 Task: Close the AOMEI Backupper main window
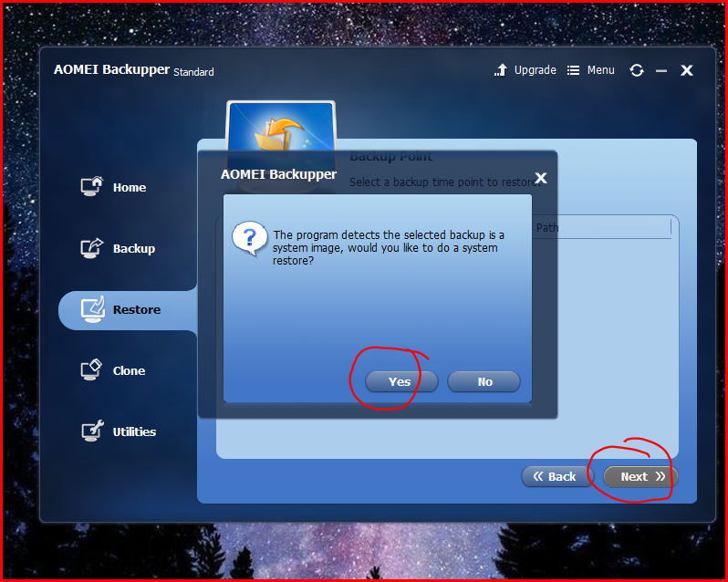[687, 70]
